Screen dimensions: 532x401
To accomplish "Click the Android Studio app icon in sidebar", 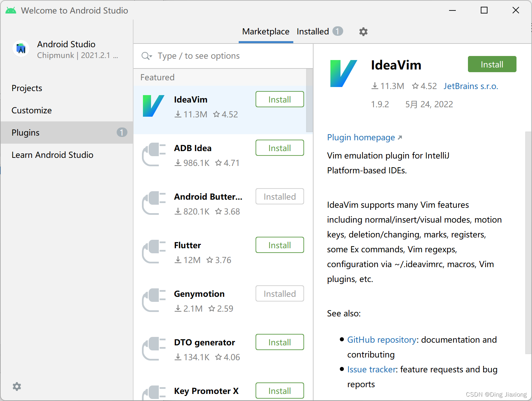I will tap(21, 49).
